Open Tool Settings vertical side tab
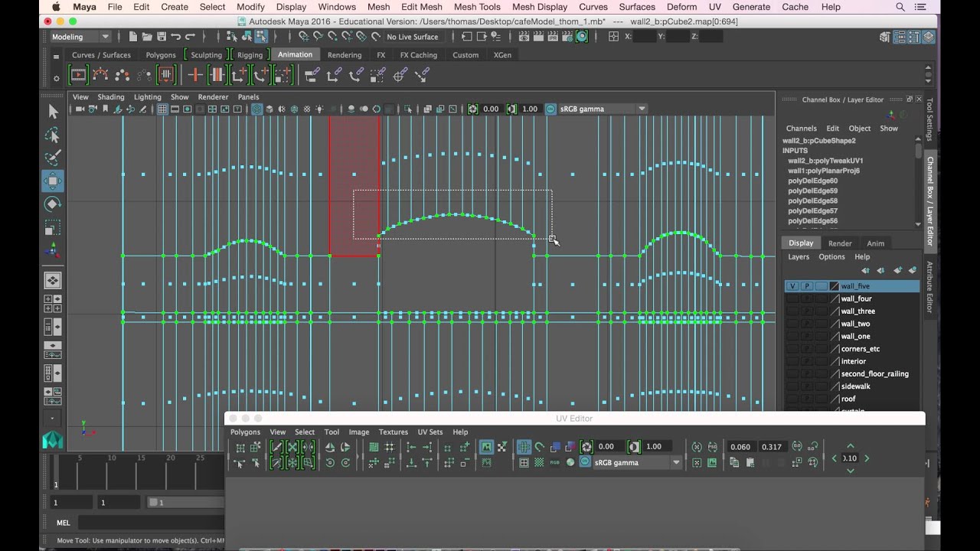The height and width of the screenshot is (551, 980). (x=930, y=119)
